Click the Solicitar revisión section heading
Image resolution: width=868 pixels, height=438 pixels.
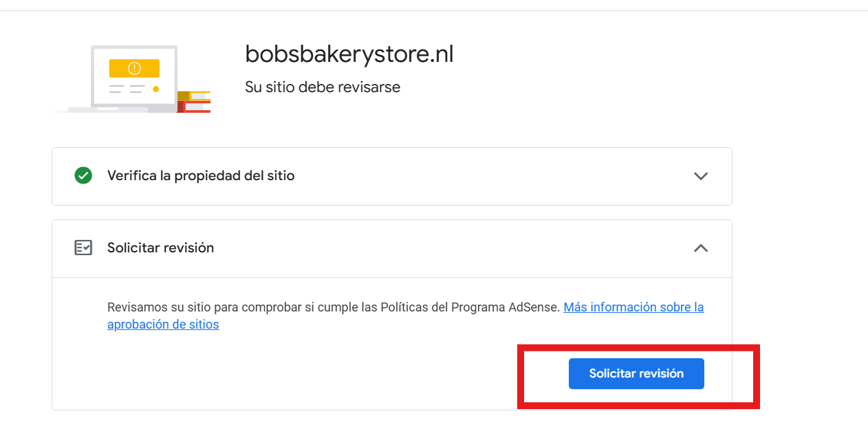click(160, 248)
